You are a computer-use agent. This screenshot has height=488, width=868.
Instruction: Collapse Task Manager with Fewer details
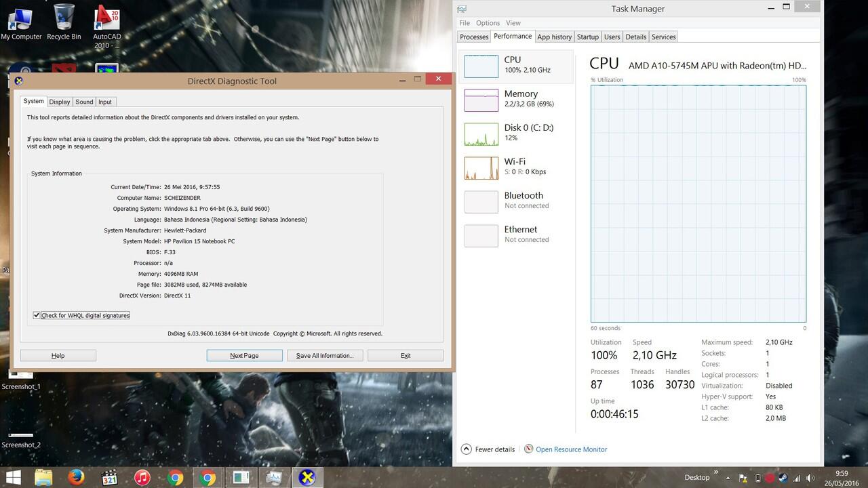[488, 449]
